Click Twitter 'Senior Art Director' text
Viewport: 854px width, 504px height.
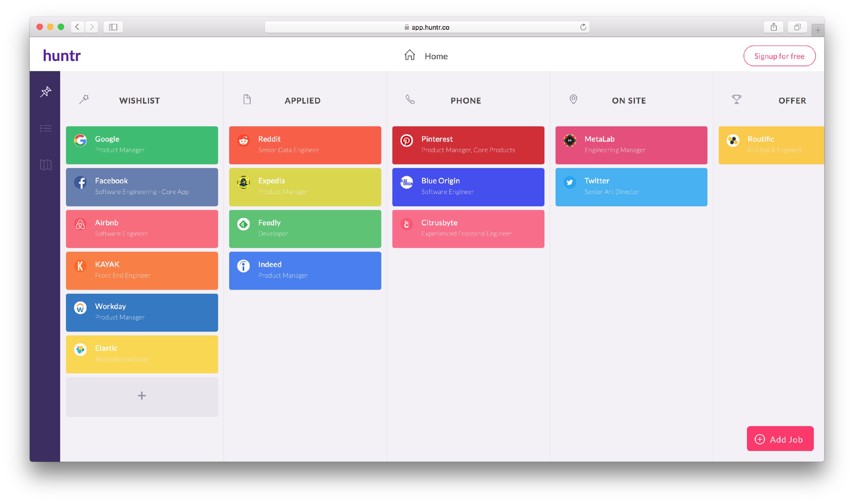coord(612,192)
